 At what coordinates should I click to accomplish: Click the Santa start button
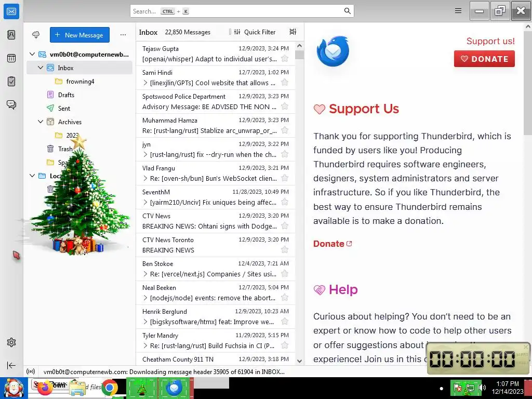tap(14, 388)
